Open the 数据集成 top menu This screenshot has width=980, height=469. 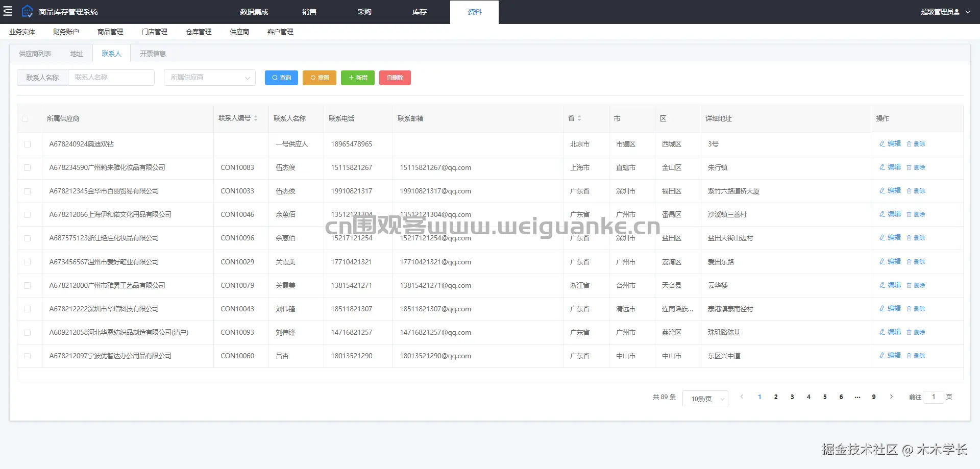pos(254,12)
